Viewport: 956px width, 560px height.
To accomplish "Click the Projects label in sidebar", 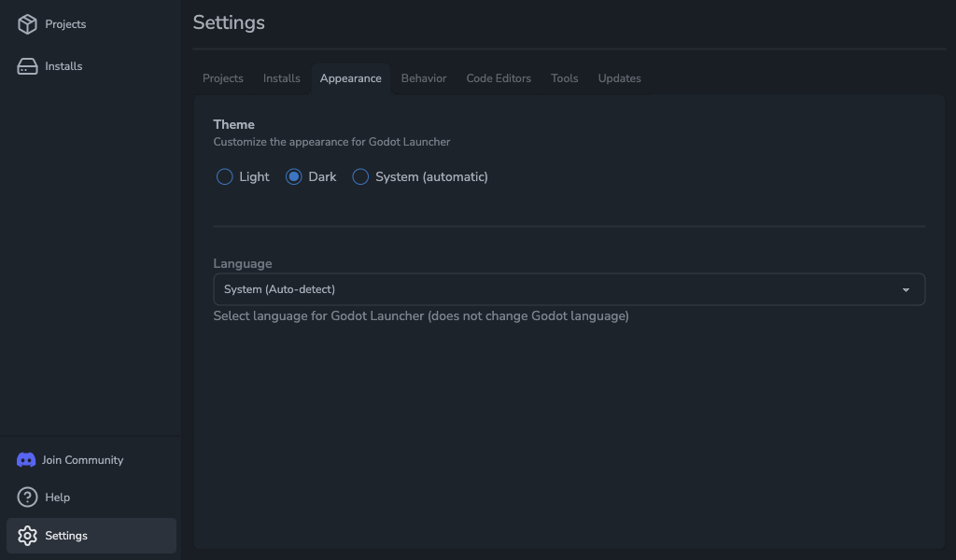I will [x=65, y=24].
